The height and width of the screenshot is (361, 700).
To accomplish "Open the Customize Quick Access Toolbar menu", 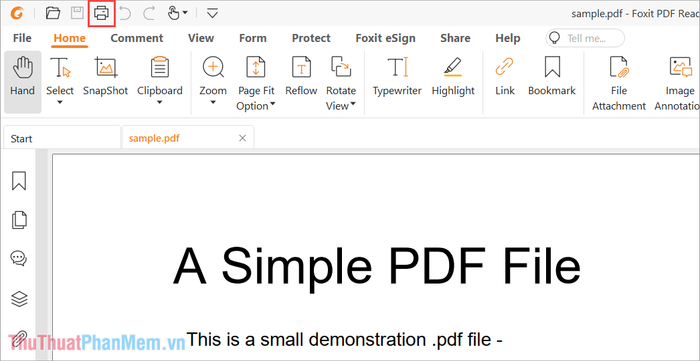I will tap(212, 13).
